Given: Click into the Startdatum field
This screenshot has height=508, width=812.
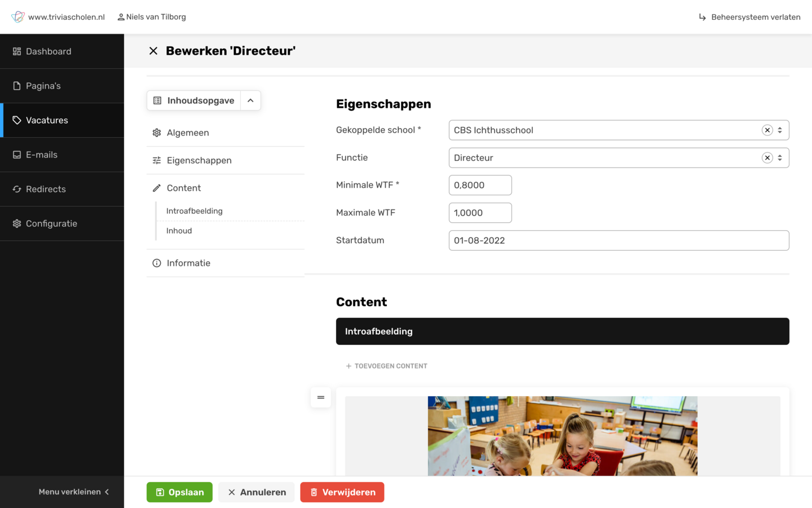Looking at the screenshot, I should tap(619, 240).
